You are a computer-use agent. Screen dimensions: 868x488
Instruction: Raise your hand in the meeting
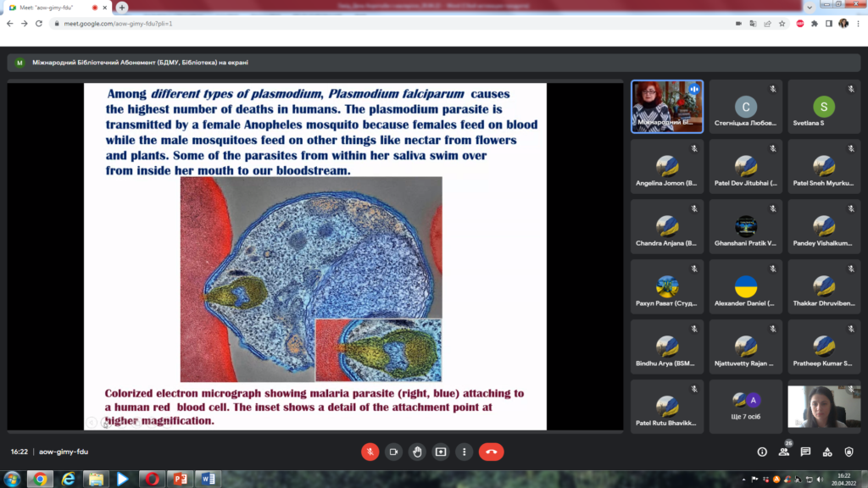417,452
